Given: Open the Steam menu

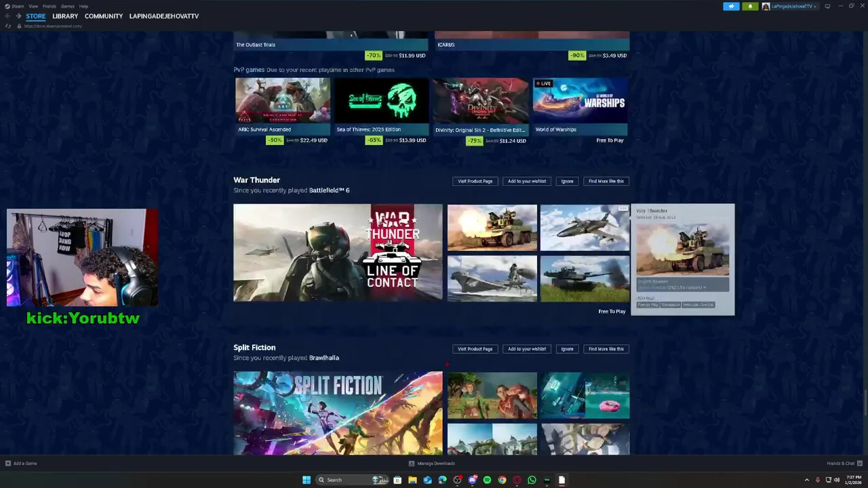Looking at the screenshot, I should (16, 6).
